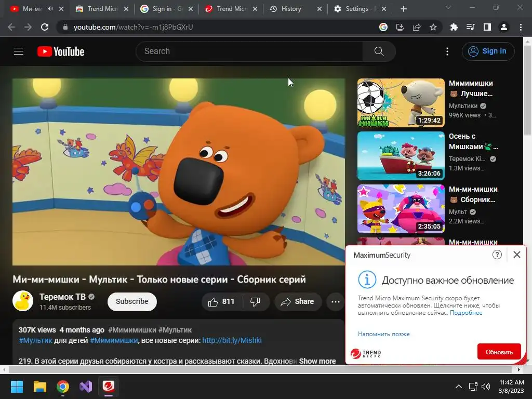Click the address bar URL
Screen dimensions: 532x399
(133, 27)
